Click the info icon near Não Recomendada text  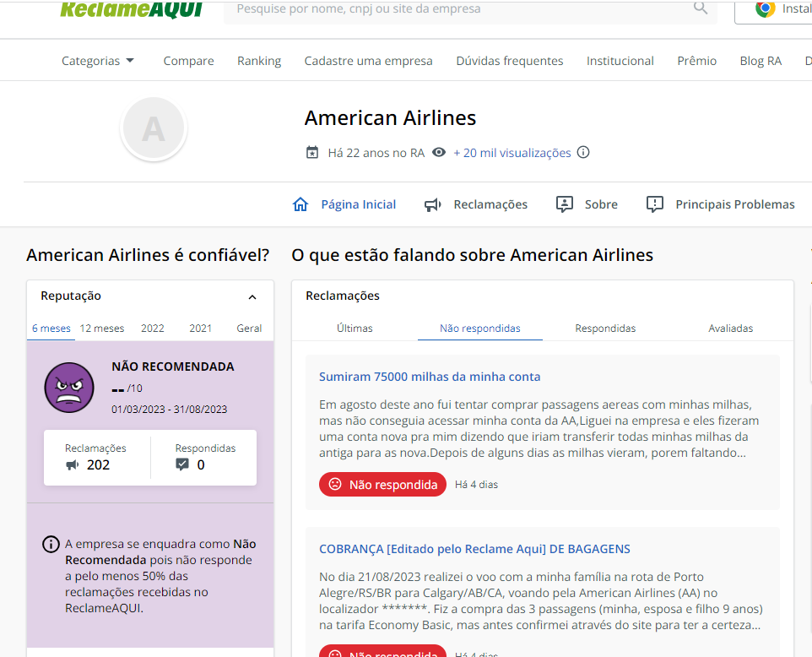pyautogui.click(x=51, y=545)
